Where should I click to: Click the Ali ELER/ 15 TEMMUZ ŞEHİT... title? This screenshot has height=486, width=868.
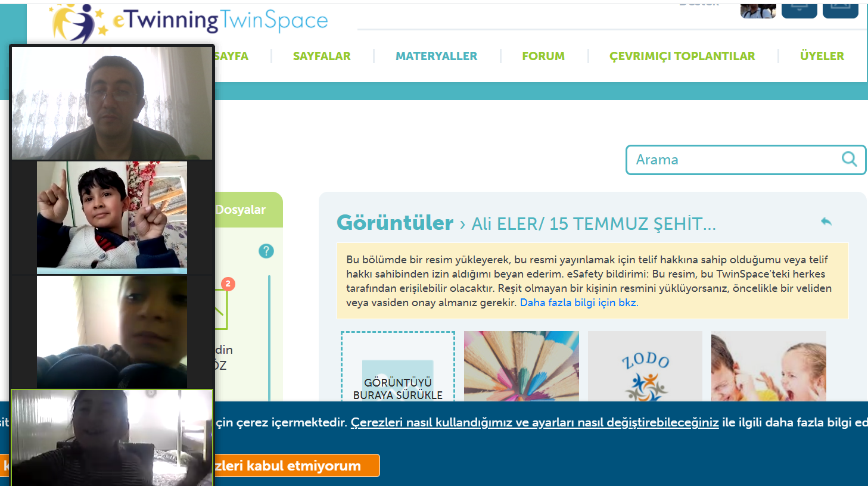coord(593,224)
